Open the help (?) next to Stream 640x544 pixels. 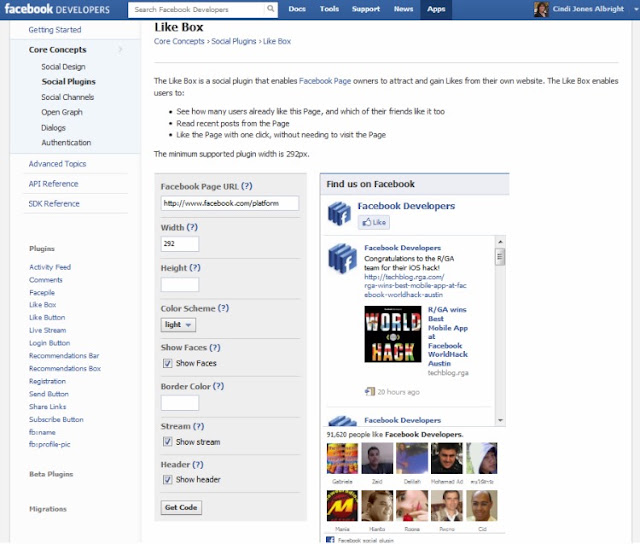point(198,426)
